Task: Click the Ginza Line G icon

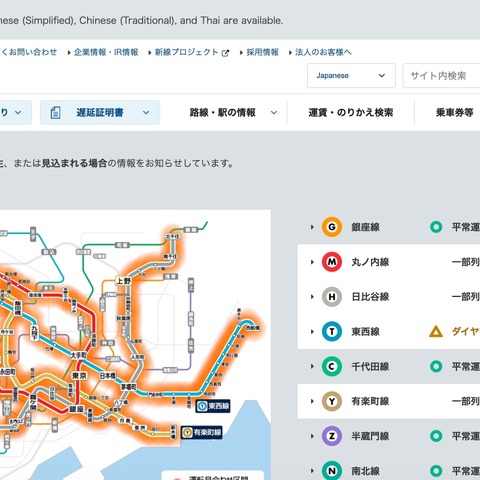Action: 332,227
